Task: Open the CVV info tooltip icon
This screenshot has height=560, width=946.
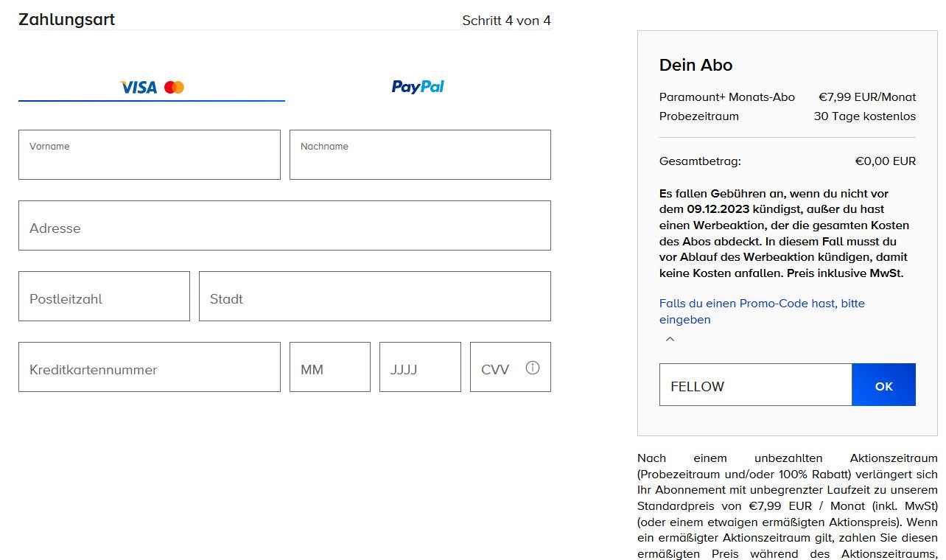Action: (x=533, y=368)
